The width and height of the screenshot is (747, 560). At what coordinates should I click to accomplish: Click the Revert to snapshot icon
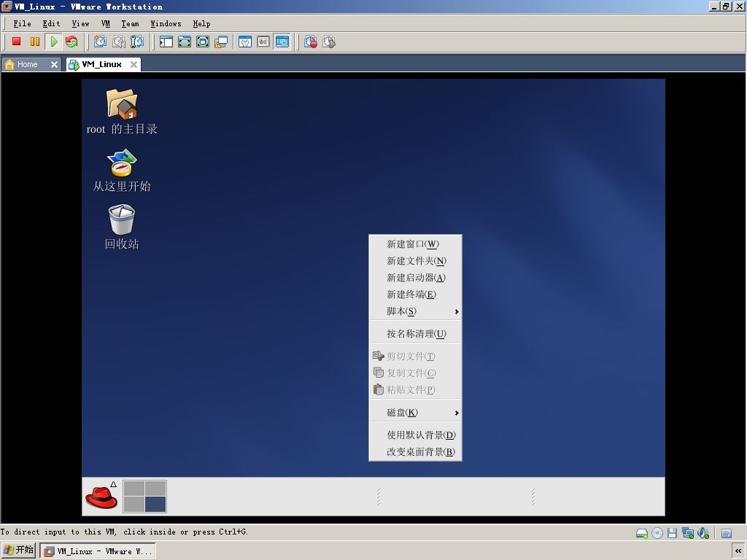119,42
